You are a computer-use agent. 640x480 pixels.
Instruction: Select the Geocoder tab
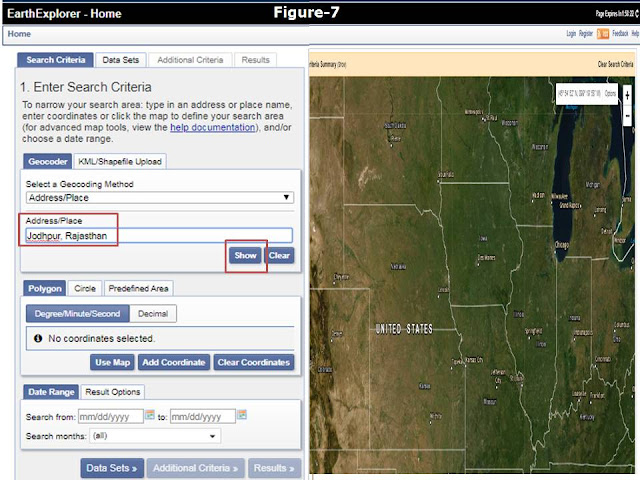(48, 162)
